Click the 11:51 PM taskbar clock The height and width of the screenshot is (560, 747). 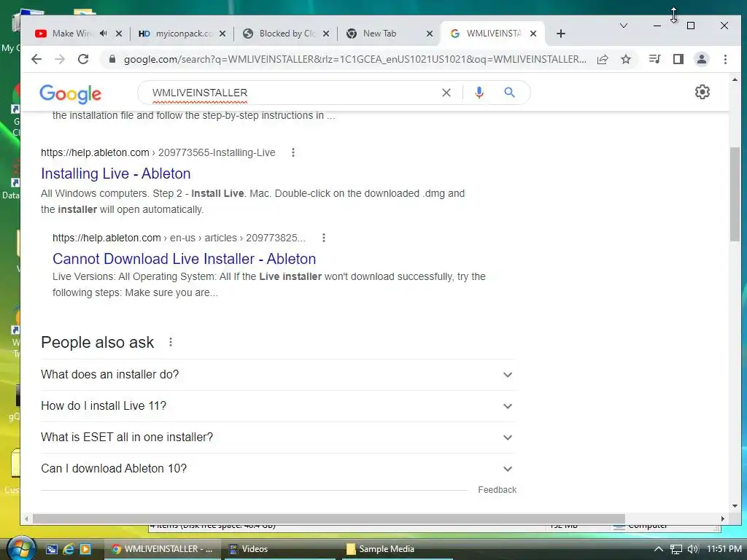point(724,549)
